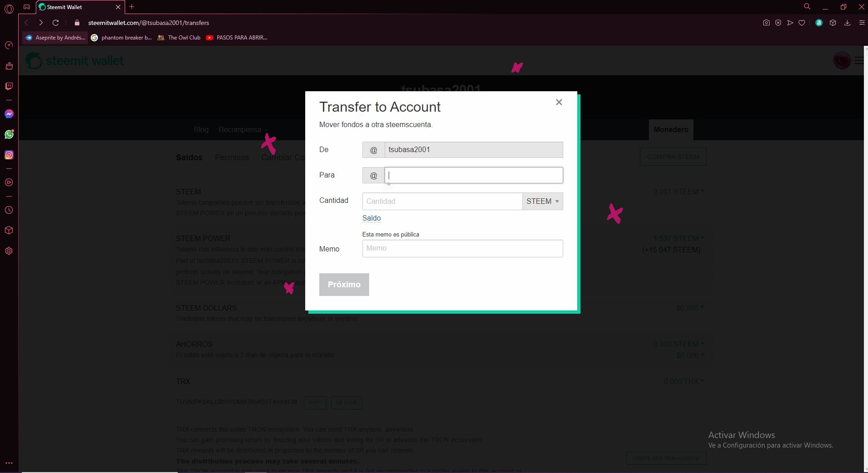The width and height of the screenshot is (868, 473).
Task: Open the STEEM currency dropdown
Action: pyautogui.click(x=543, y=201)
